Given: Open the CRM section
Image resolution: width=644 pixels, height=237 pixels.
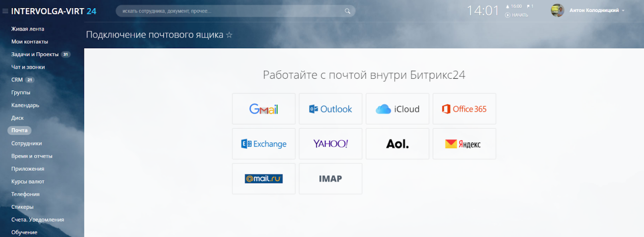Looking at the screenshot, I should click(17, 80).
